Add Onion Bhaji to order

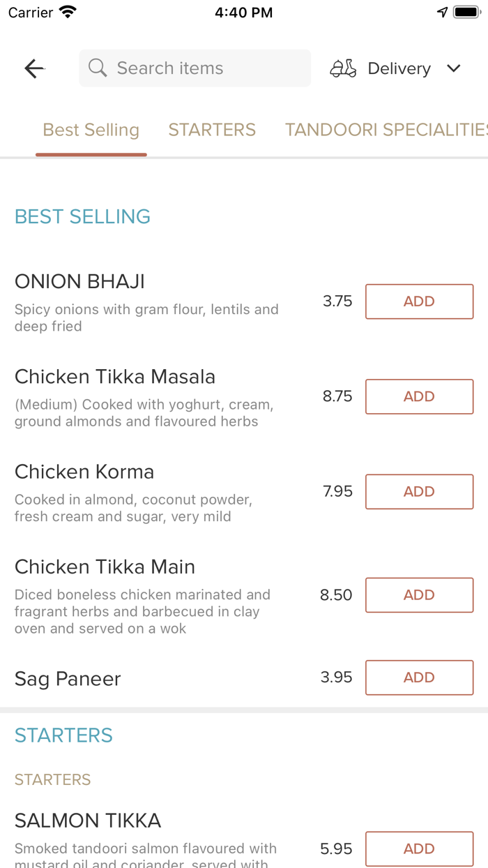point(419,301)
